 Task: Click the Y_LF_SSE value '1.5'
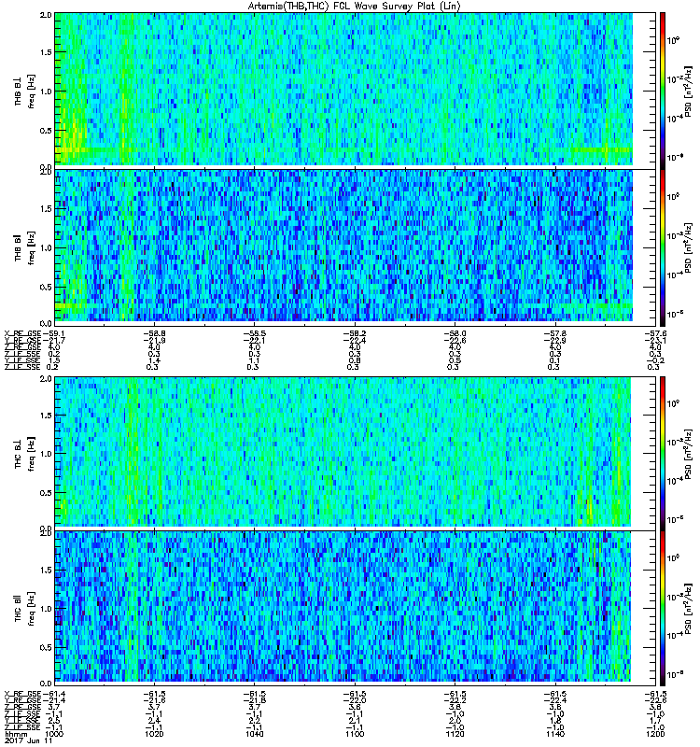tap(54, 360)
